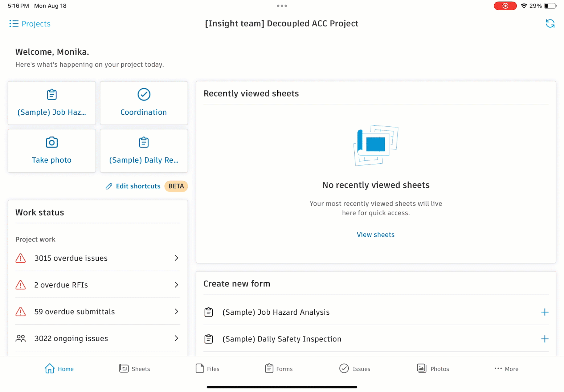This screenshot has width=564, height=392.
Task: Add a new Job Hazard Analysis form
Action: [544, 312]
